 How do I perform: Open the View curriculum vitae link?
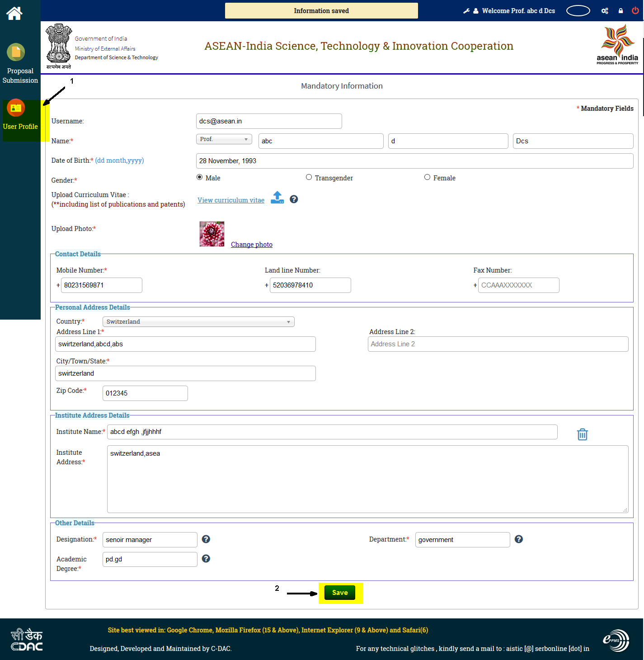231,200
